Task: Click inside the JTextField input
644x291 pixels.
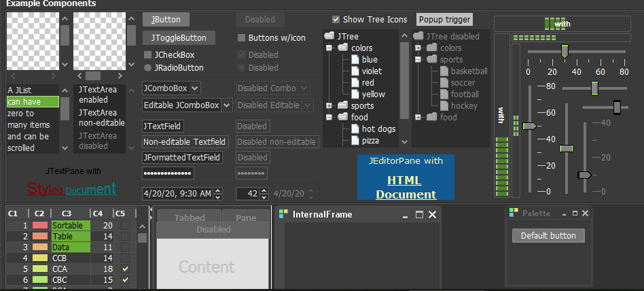Action: click(163, 126)
